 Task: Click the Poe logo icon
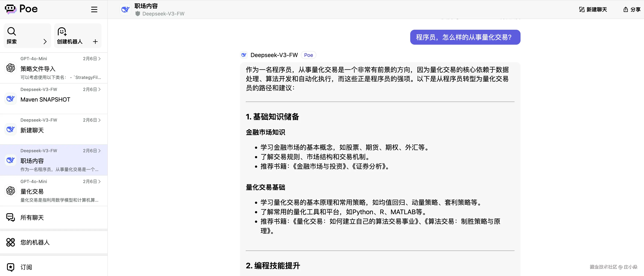10,9
